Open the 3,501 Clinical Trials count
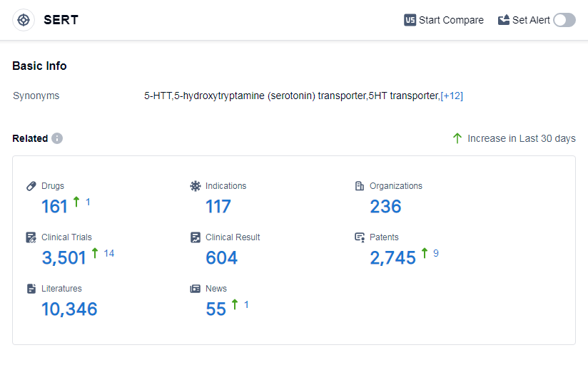 click(x=64, y=258)
